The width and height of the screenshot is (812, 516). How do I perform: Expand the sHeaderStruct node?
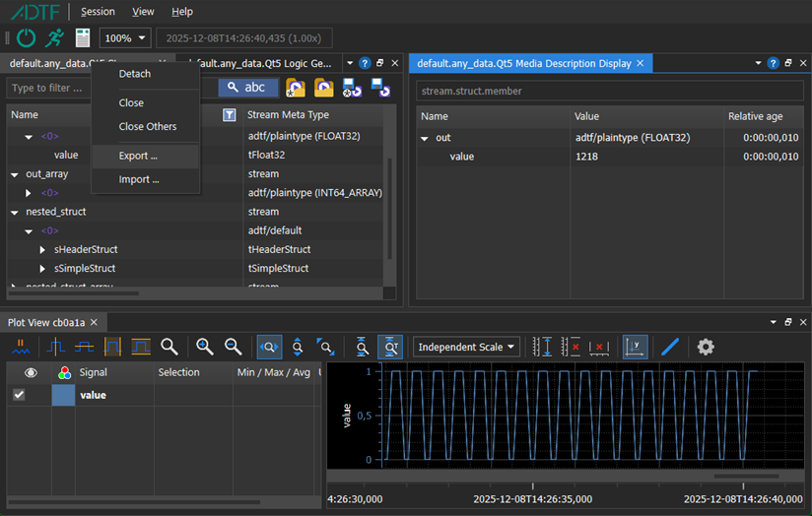coord(42,249)
